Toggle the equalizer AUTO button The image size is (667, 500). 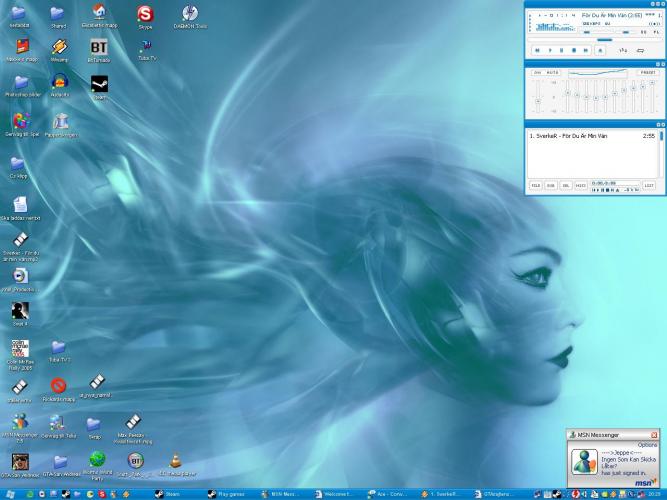pyautogui.click(x=553, y=73)
